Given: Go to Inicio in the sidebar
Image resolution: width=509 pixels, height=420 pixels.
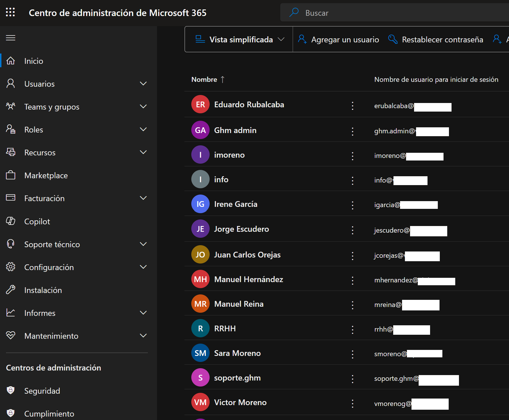Looking at the screenshot, I should 33,61.
